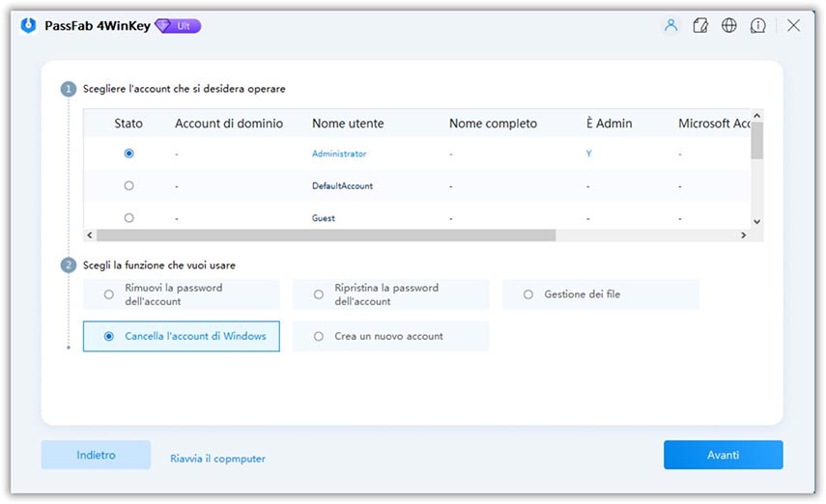This screenshot has width=826, height=504.
Task: Click the info/about icon
Action: (x=759, y=26)
